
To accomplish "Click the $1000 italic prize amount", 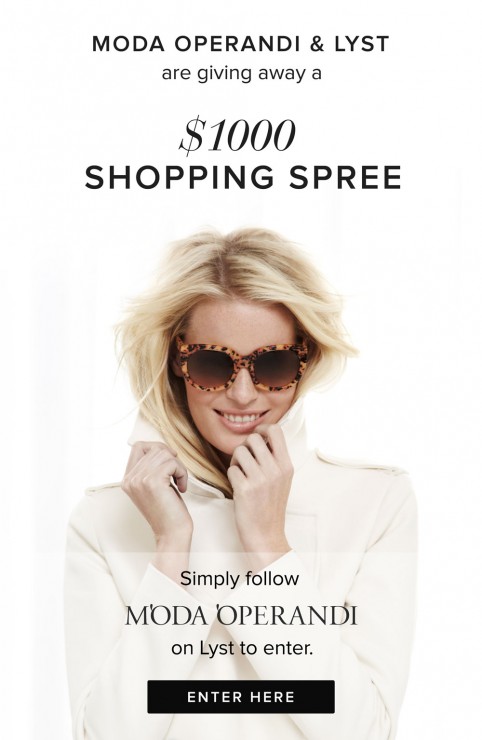I will click(237, 136).
